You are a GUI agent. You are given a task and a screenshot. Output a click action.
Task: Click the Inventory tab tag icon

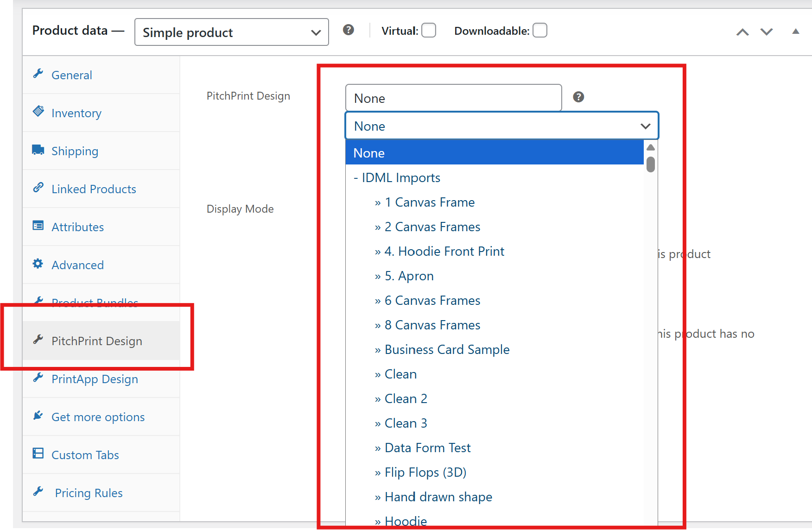(38, 111)
